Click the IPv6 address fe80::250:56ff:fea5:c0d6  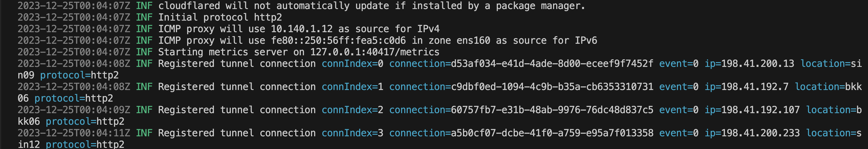click(x=338, y=41)
